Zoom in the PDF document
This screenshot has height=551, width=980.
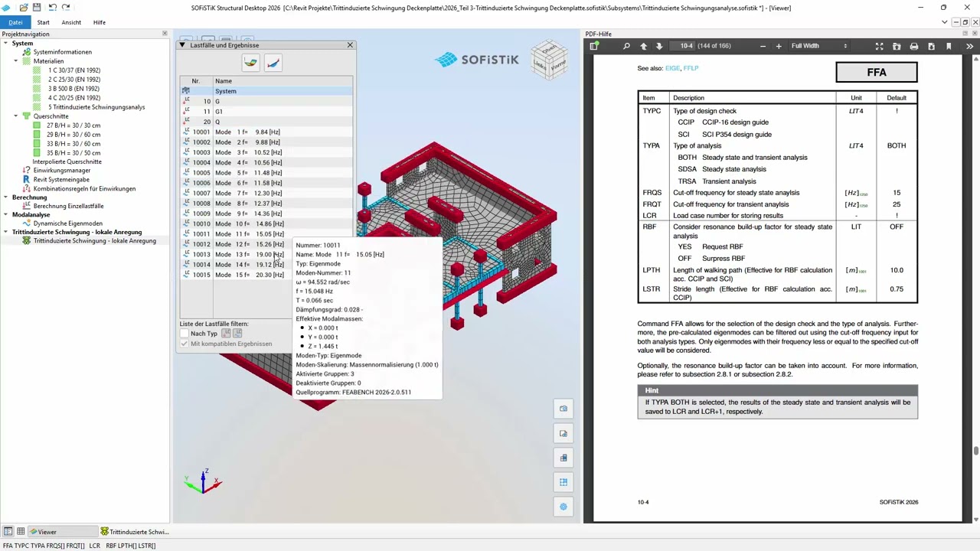[779, 46]
